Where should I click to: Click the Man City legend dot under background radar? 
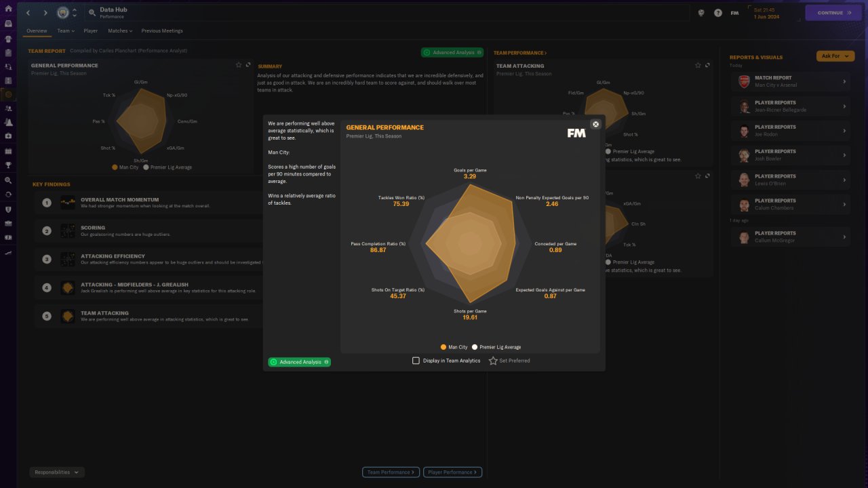click(x=115, y=167)
